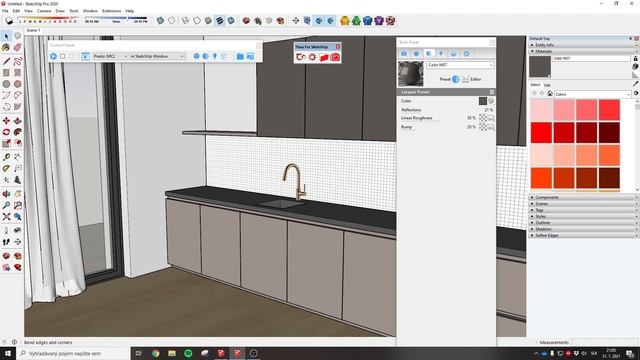Image resolution: width=640 pixels, height=360 pixels.
Task: Choose the Select arrow tool
Action: pos(6,36)
